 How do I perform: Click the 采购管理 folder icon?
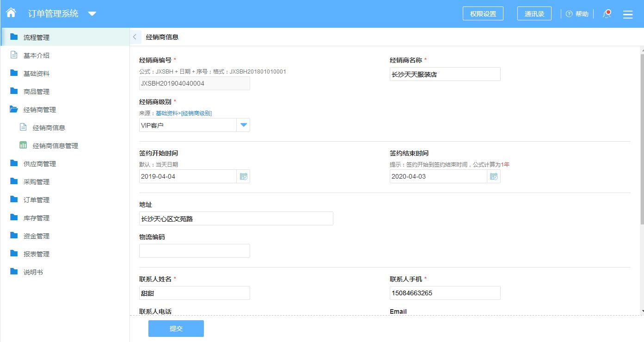pos(14,181)
